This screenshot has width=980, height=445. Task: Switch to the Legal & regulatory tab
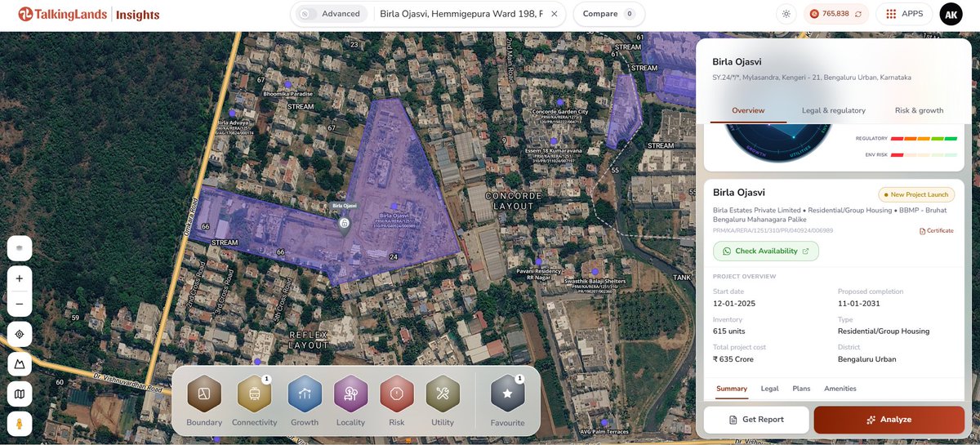pyautogui.click(x=833, y=110)
